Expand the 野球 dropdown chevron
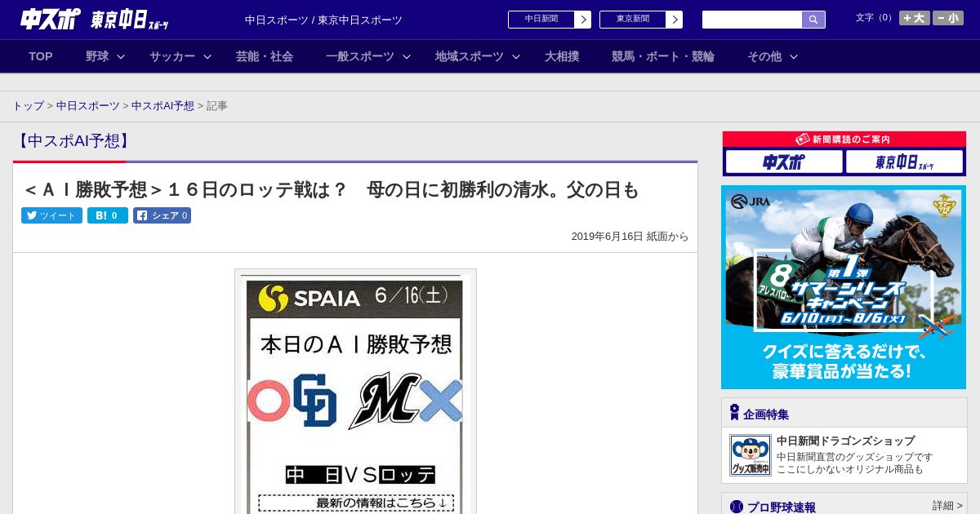Viewport: 980px width, 514px height. pos(121,56)
